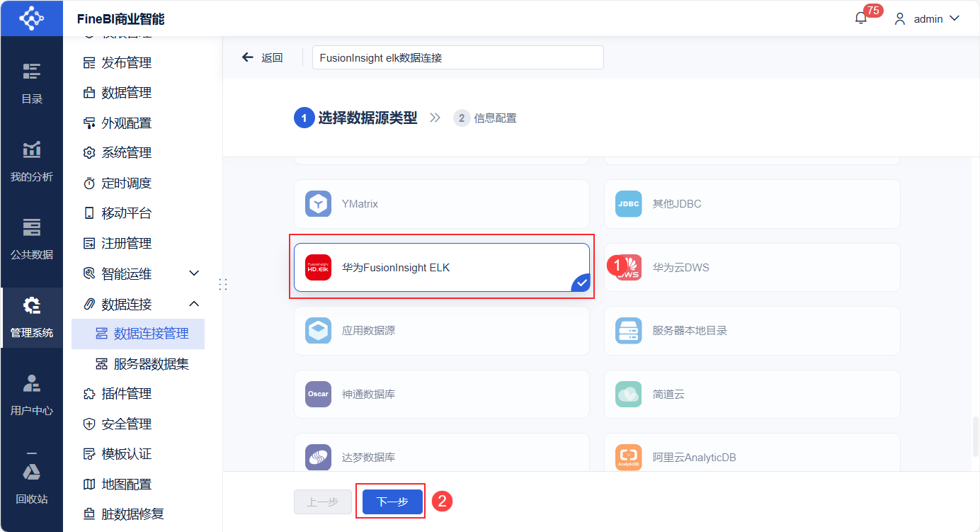
Task: Click the 地图配置 map icon
Action: [89, 485]
